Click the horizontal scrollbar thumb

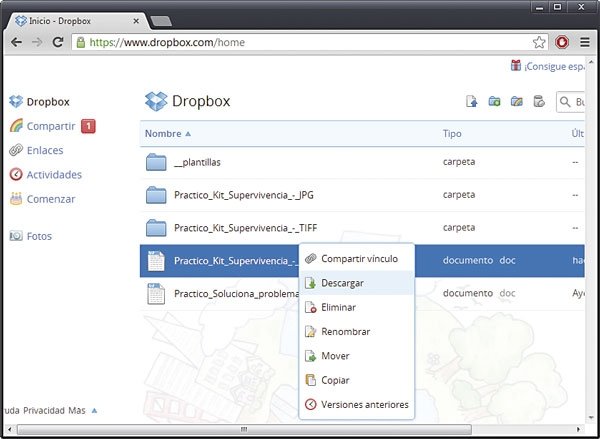coord(244,429)
